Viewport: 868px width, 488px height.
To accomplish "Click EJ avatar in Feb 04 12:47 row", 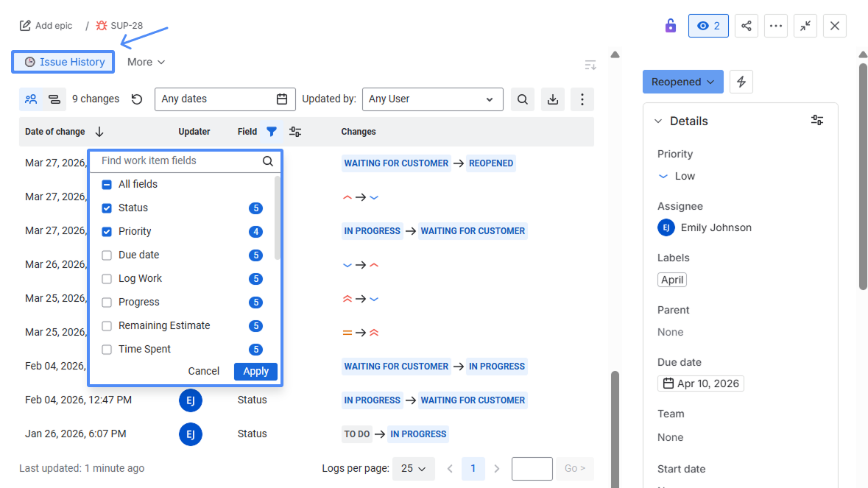I will tap(191, 400).
